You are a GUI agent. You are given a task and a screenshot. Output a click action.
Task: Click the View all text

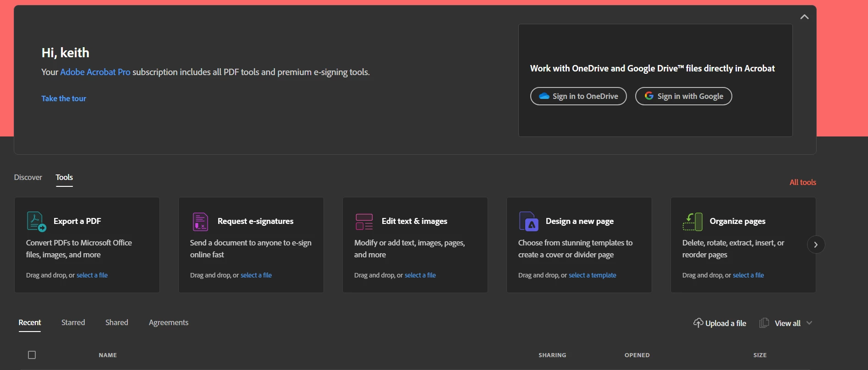click(x=787, y=323)
